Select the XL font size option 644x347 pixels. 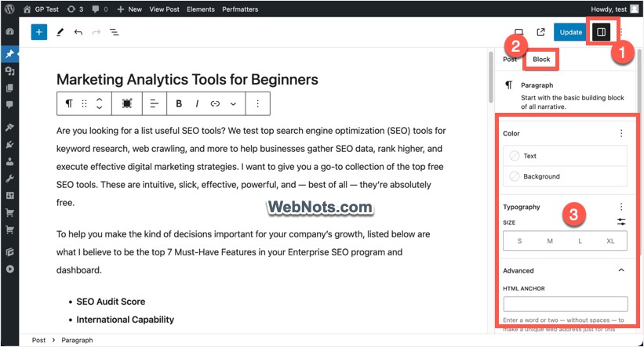tap(610, 241)
